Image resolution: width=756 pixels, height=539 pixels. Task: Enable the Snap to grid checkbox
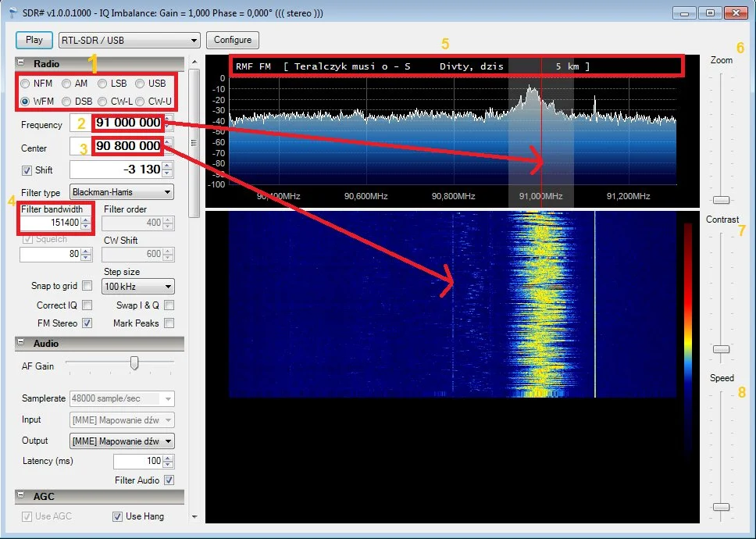[x=87, y=286]
